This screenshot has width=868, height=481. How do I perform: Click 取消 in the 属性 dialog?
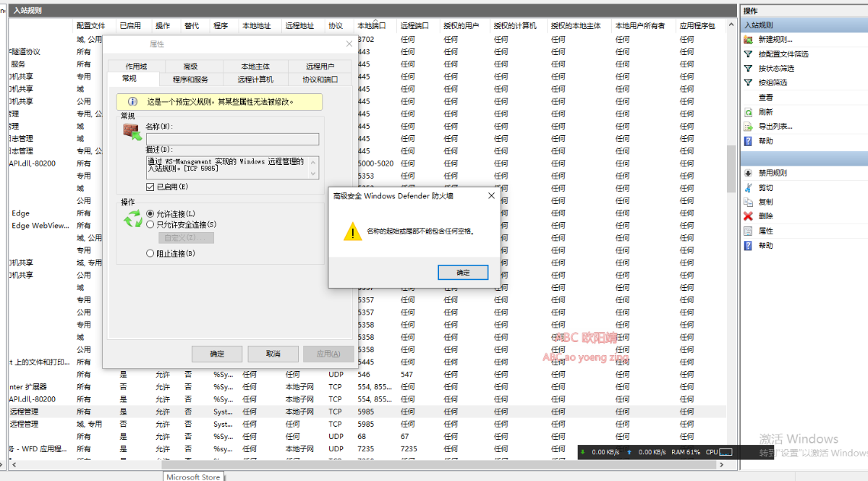click(273, 354)
